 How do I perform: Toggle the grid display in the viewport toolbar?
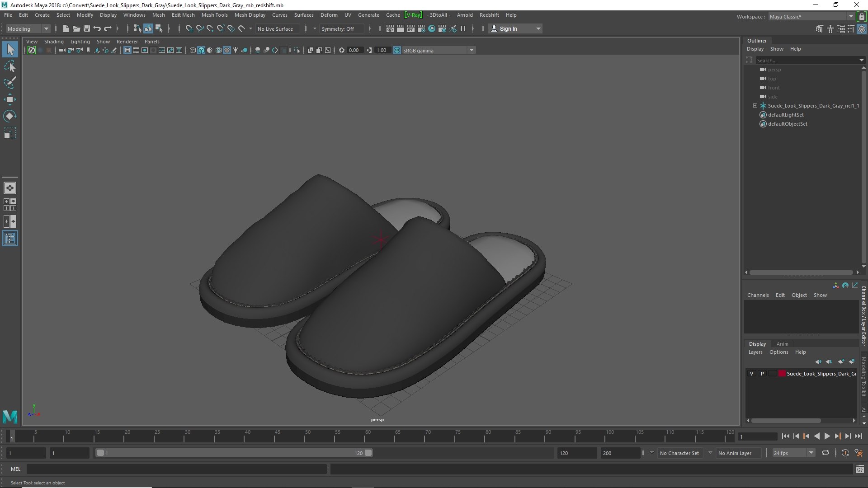point(127,50)
